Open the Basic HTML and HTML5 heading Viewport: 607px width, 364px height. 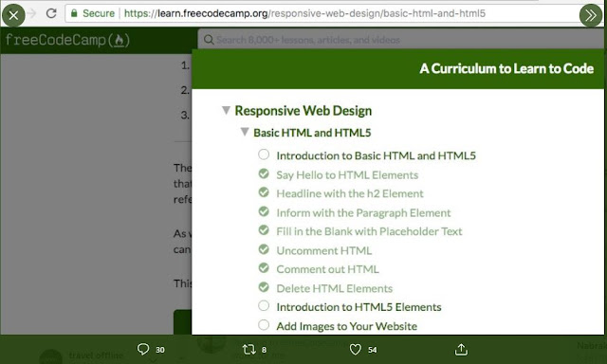pos(312,133)
